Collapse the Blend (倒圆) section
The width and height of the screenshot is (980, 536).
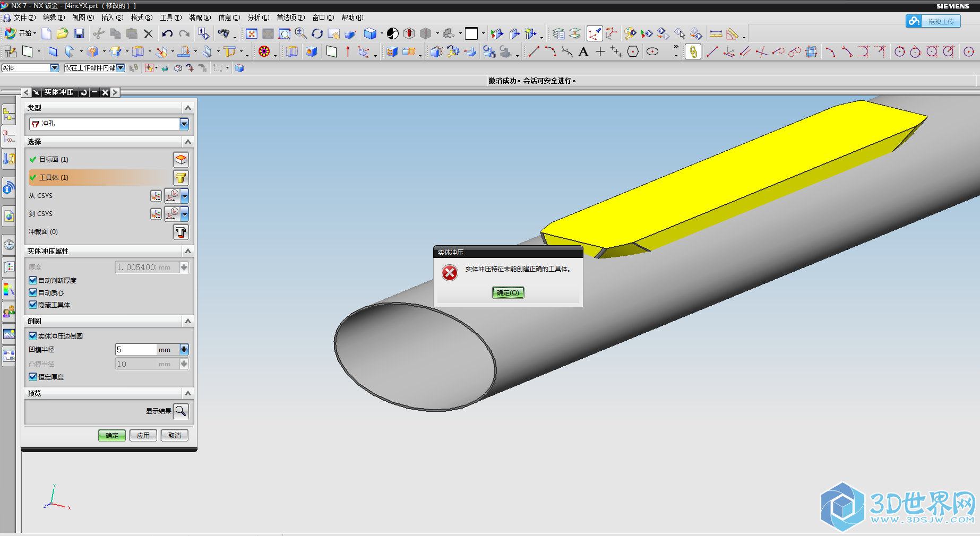pos(188,321)
